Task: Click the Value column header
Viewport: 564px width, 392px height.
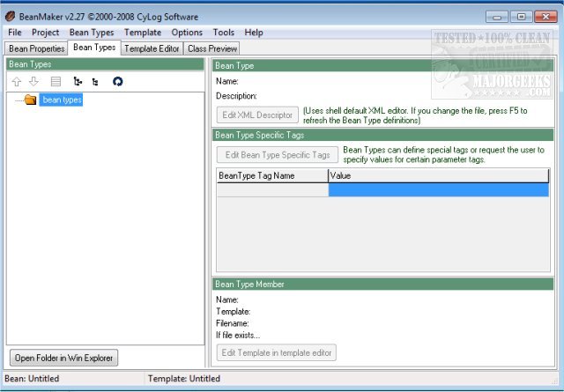Action: [x=439, y=175]
